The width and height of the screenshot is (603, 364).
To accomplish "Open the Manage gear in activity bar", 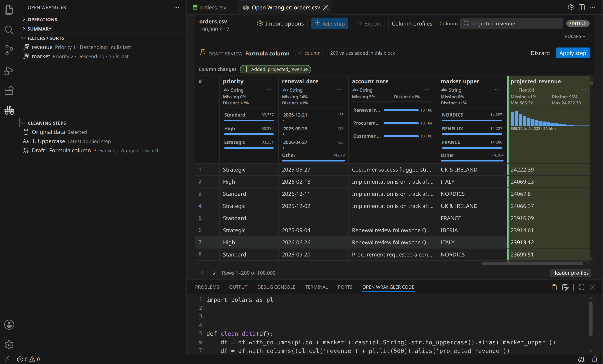I will 9,345.
